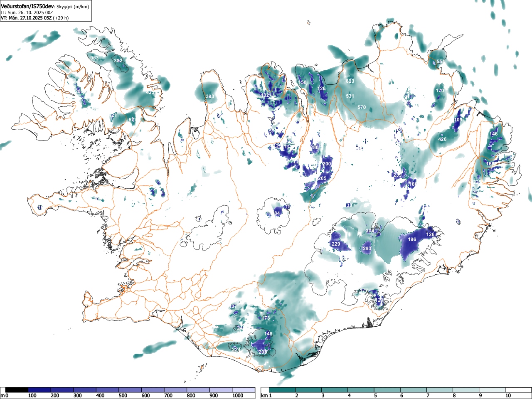Viewport: 532px width, 399px height.
Task: Select the 5–6 km legend swatch
Action: [x=388, y=390]
